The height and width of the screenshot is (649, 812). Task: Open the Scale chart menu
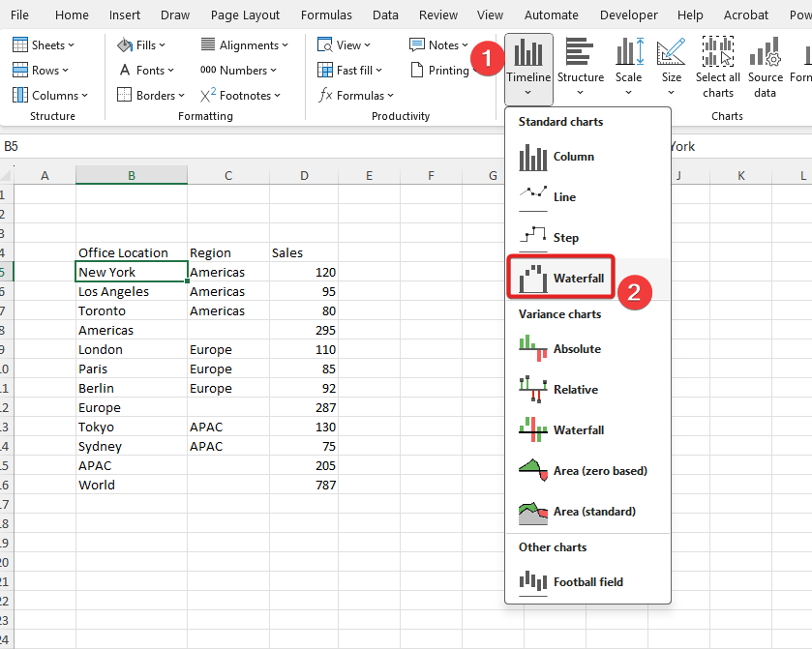click(628, 69)
